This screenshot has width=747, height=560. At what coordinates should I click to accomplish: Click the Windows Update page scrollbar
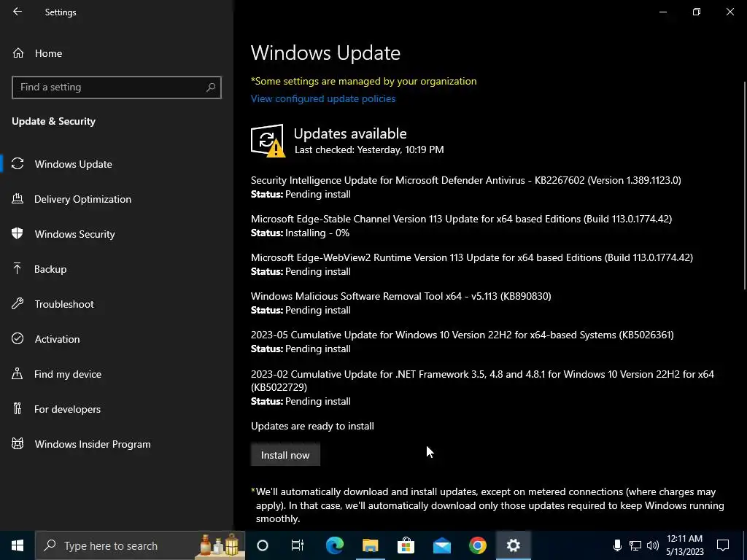pyautogui.click(x=745, y=186)
